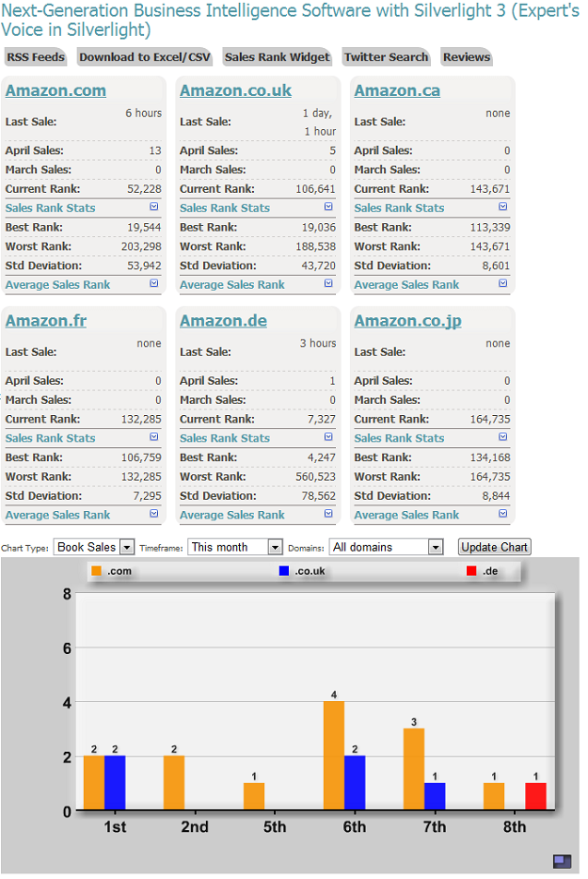The width and height of the screenshot is (588, 879).
Task: Open the RSS Feeds tab
Action: pos(36,57)
